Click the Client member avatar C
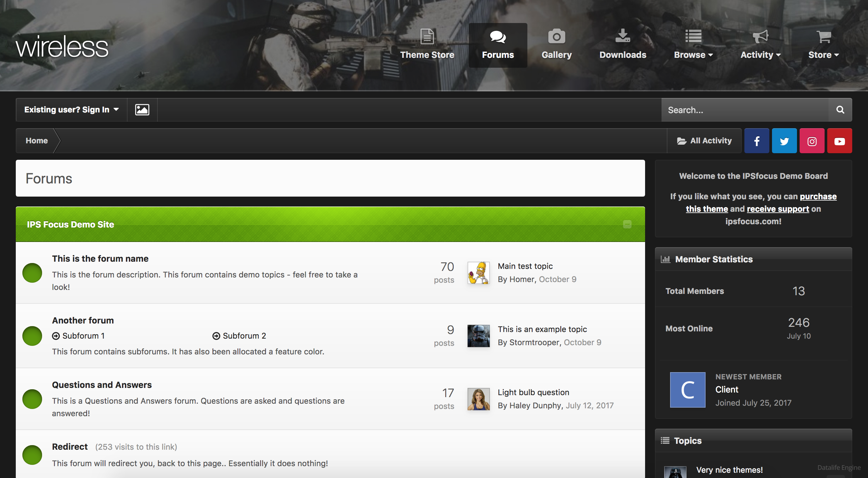 (687, 390)
